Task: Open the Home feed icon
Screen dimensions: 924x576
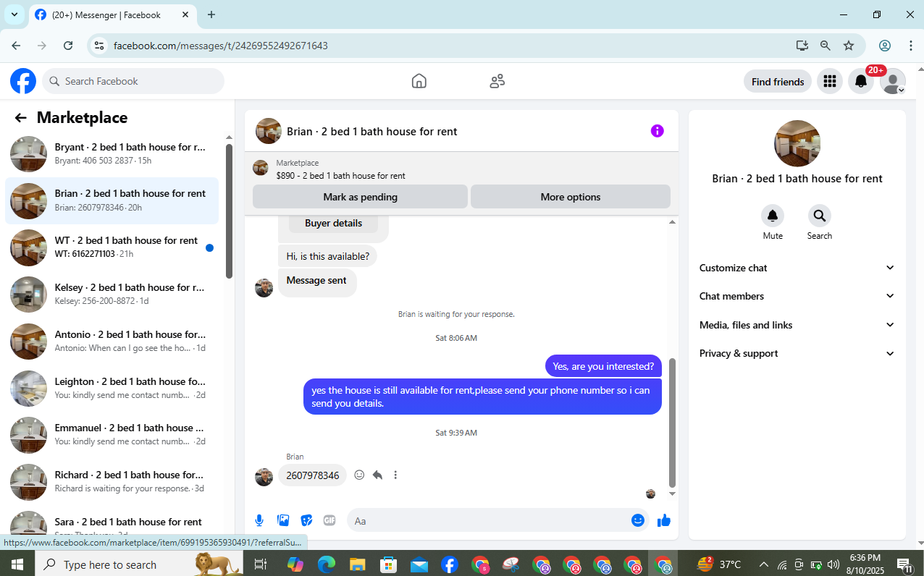Action: [419, 81]
